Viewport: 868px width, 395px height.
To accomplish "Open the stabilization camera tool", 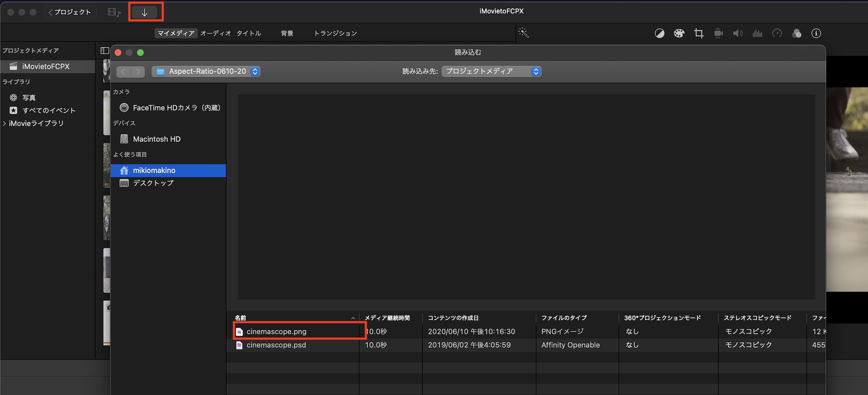I will pos(718,33).
